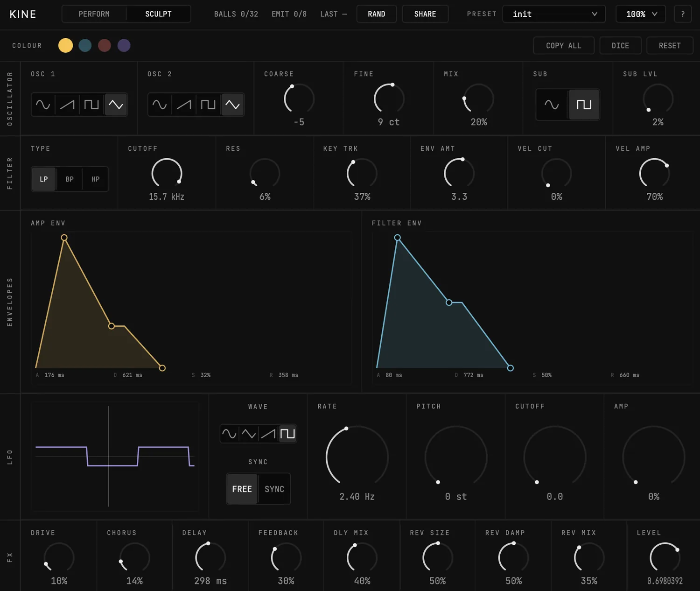The width and height of the screenshot is (700, 591).
Task: Click the VEL CUT knob
Action: point(556,174)
